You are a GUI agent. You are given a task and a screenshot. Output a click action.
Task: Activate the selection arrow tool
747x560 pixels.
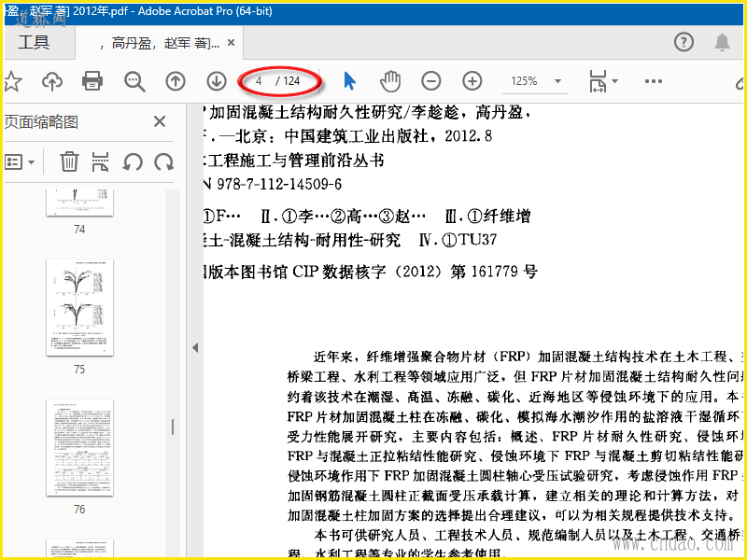click(349, 81)
